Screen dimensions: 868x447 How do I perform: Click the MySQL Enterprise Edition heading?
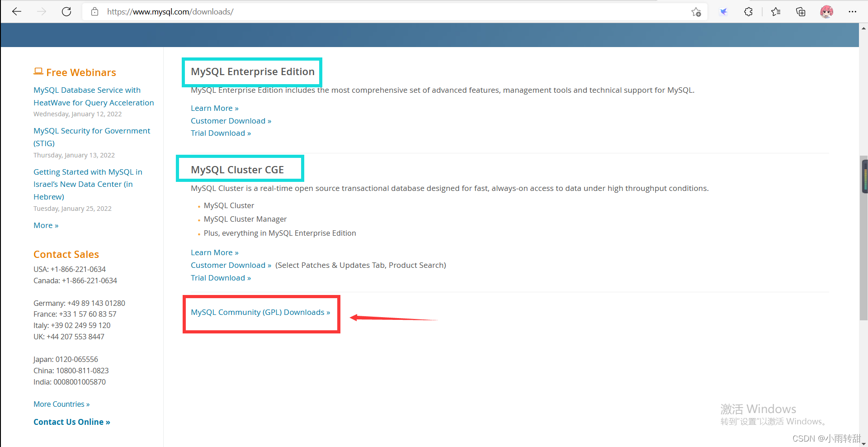[x=252, y=71]
